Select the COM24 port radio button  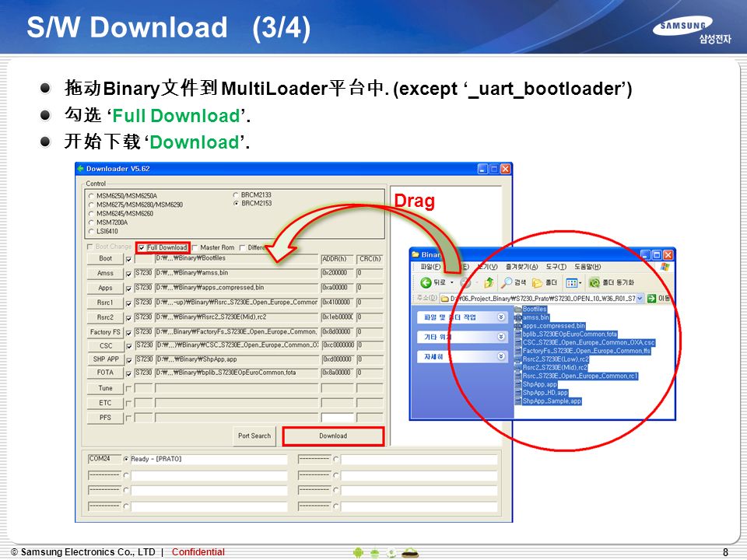coord(126,459)
